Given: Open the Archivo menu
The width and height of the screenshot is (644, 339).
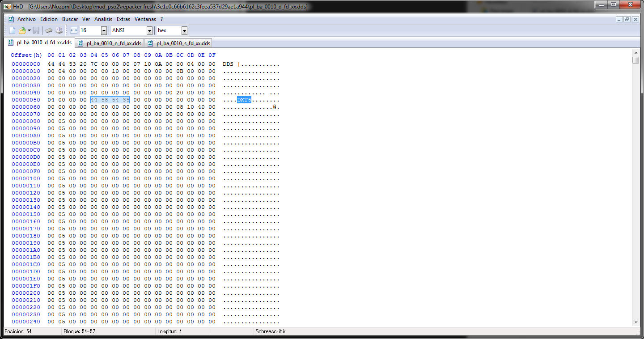Looking at the screenshot, I should (x=26, y=19).
